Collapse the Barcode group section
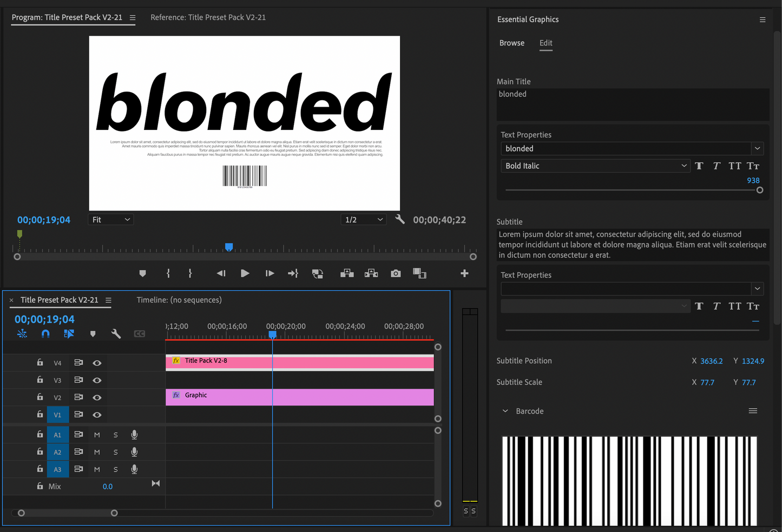The width and height of the screenshot is (782, 532). [x=505, y=411]
